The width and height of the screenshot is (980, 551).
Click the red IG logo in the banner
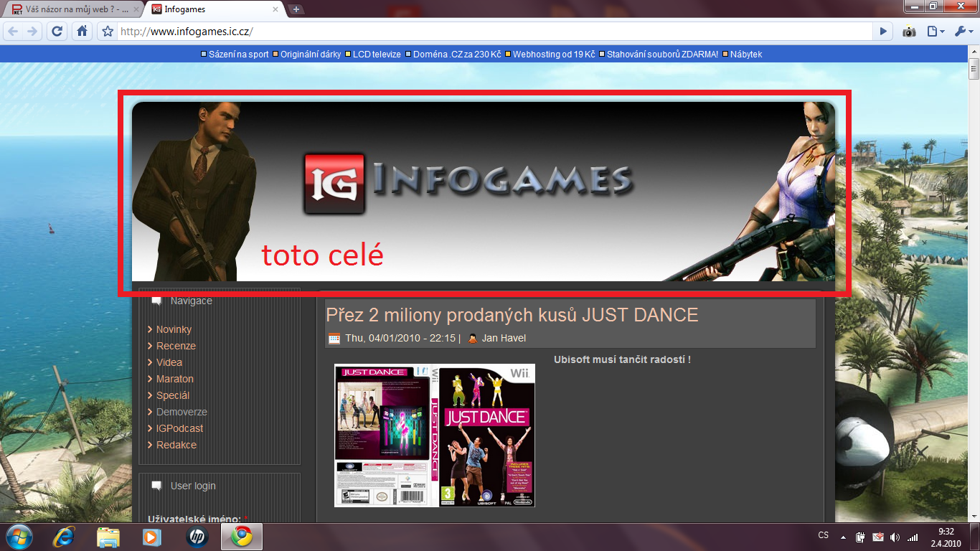[x=334, y=184]
